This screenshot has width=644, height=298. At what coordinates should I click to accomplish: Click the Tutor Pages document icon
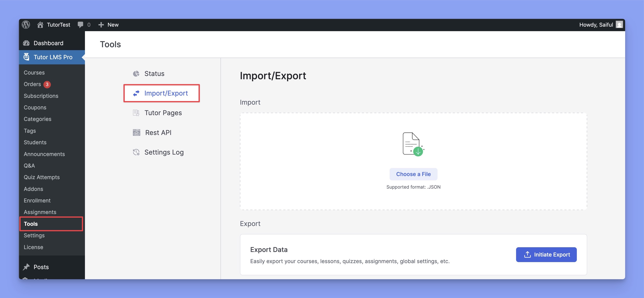point(136,113)
